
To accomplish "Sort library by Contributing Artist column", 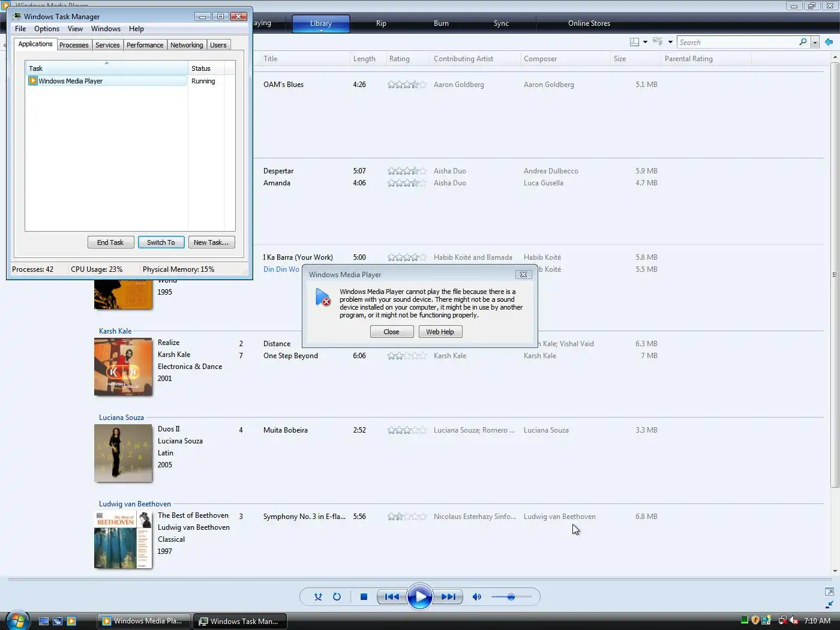I will pyautogui.click(x=475, y=59).
